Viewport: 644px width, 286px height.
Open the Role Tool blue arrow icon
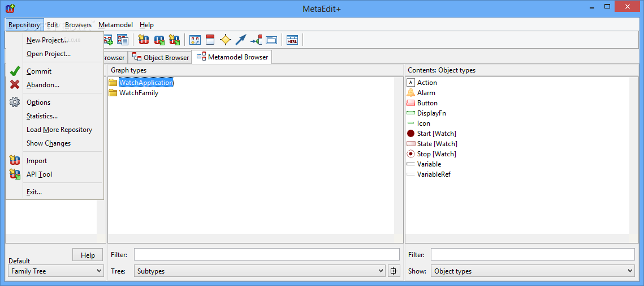pos(241,40)
